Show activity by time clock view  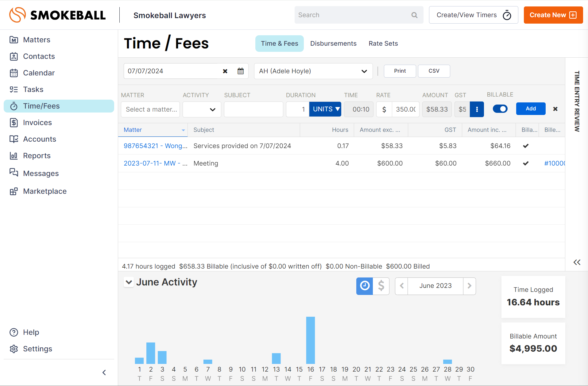(x=365, y=286)
